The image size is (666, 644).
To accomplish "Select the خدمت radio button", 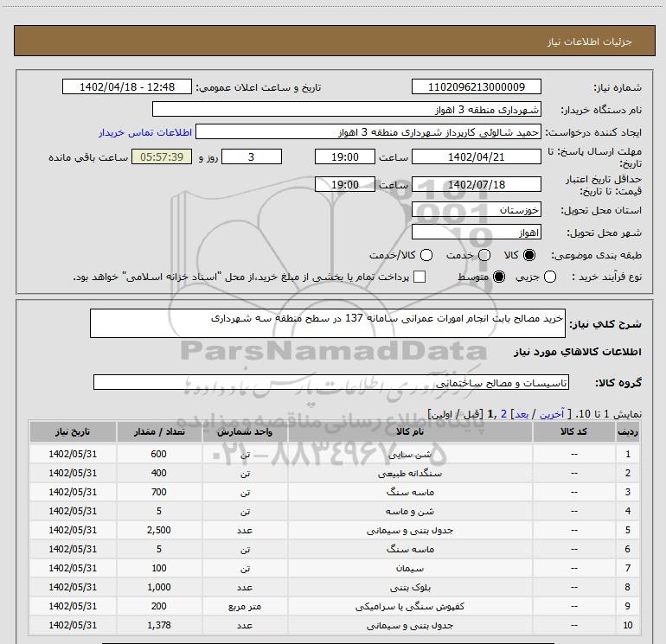I will pos(484,255).
